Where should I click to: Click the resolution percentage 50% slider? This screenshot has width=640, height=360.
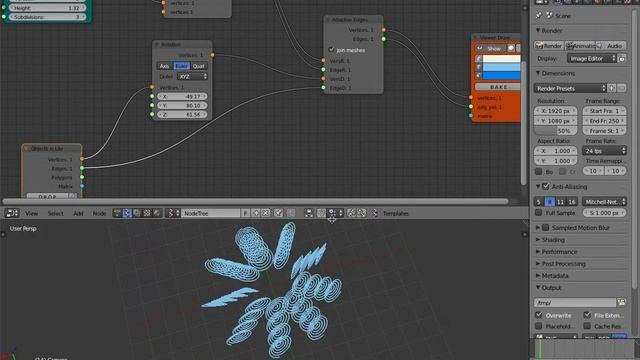[556, 131]
